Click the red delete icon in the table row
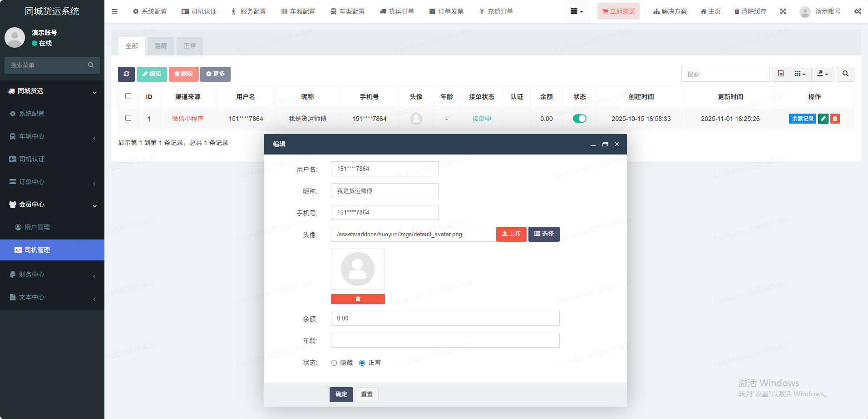Viewport: 868px width, 419px height. coord(835,119)
